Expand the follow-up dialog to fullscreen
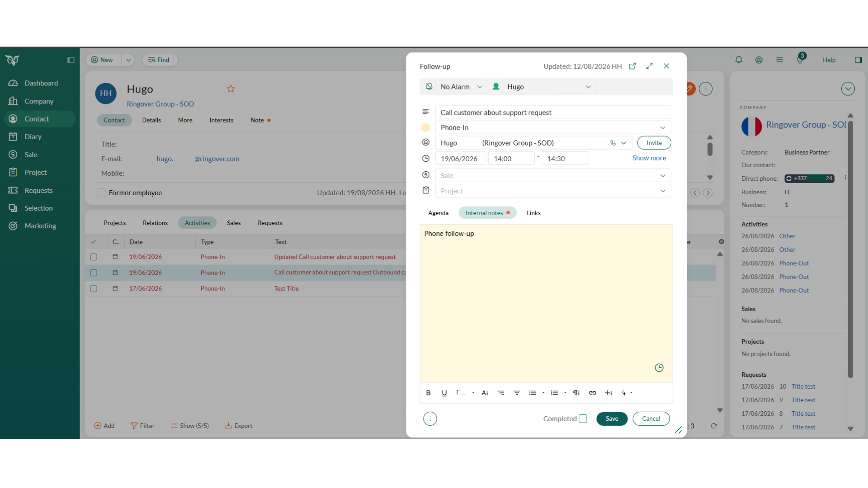 650,66
